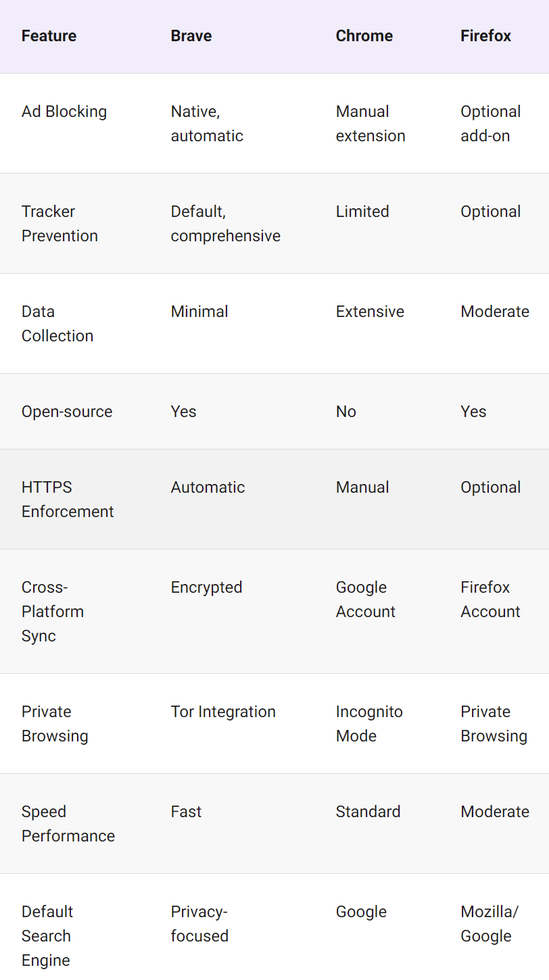
Task: Click the Cross-Platform Sync row label
Action: click(x=53, y=612)
